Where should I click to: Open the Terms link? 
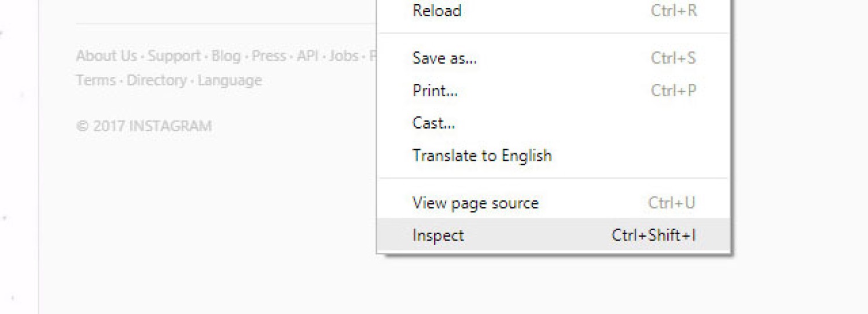click(95, 80)
